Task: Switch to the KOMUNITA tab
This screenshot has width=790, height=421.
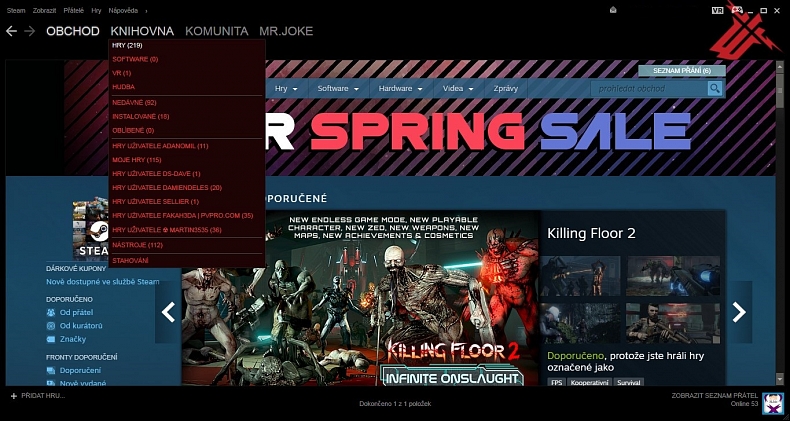Action: pos(217,31)
